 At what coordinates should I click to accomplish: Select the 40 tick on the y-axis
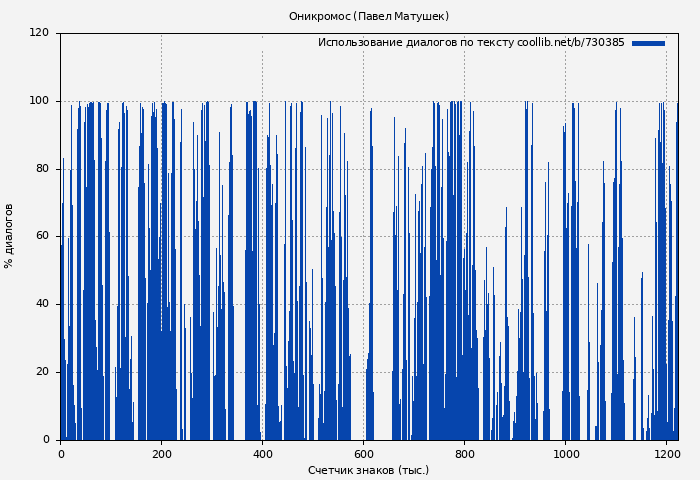42,304
